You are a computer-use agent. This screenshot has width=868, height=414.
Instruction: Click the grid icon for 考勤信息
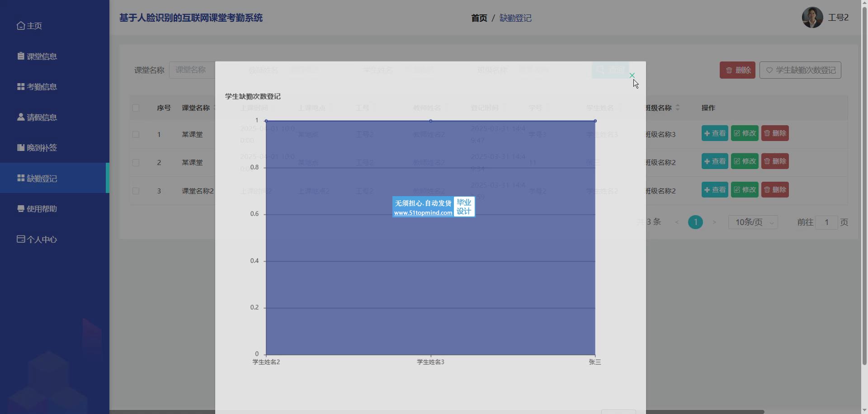tap(21, 87)
